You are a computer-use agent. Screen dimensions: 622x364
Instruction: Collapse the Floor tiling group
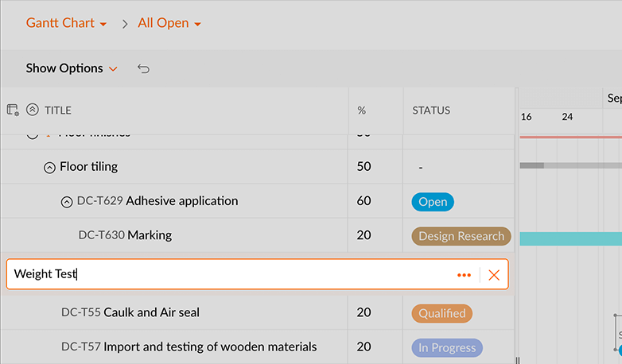coord(49,168)
